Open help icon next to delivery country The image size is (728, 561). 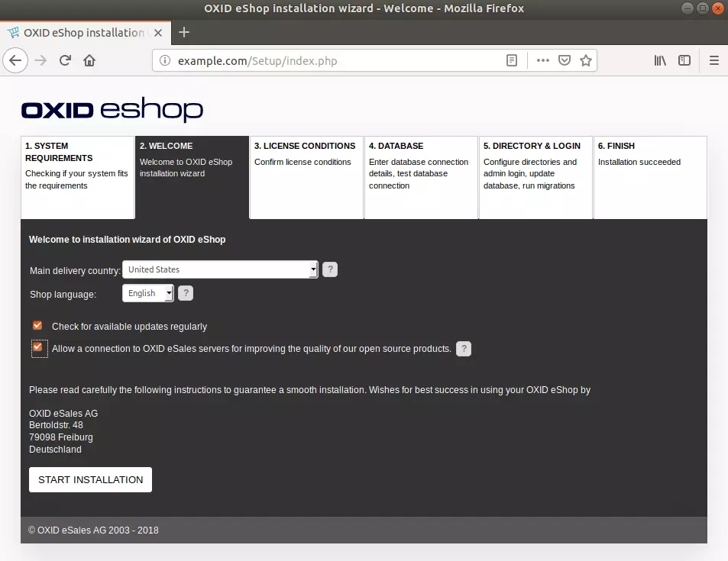(x=330, y=269)
